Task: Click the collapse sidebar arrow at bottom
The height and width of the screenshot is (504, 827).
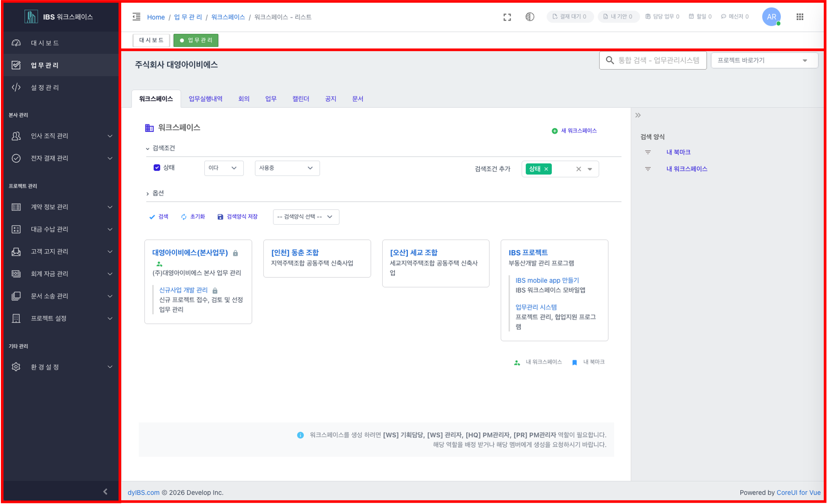Action: 105,492
